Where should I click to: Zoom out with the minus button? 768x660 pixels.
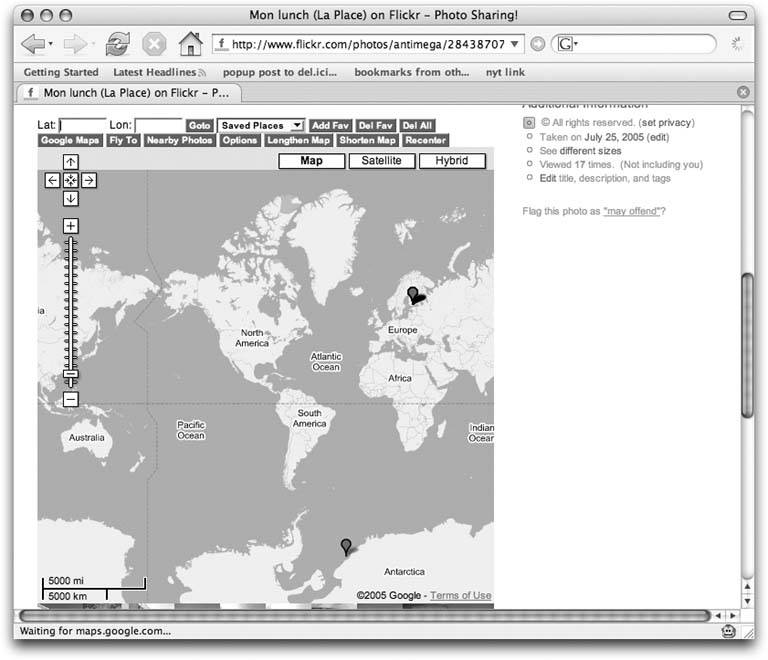click(71, 400)
